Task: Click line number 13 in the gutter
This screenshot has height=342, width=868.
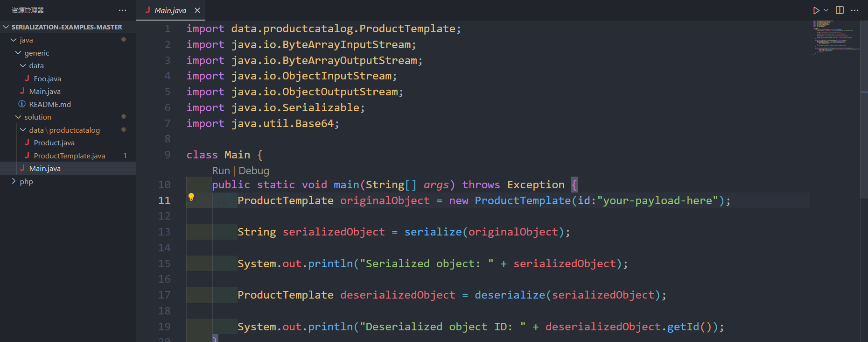Action: pos(164,232)
